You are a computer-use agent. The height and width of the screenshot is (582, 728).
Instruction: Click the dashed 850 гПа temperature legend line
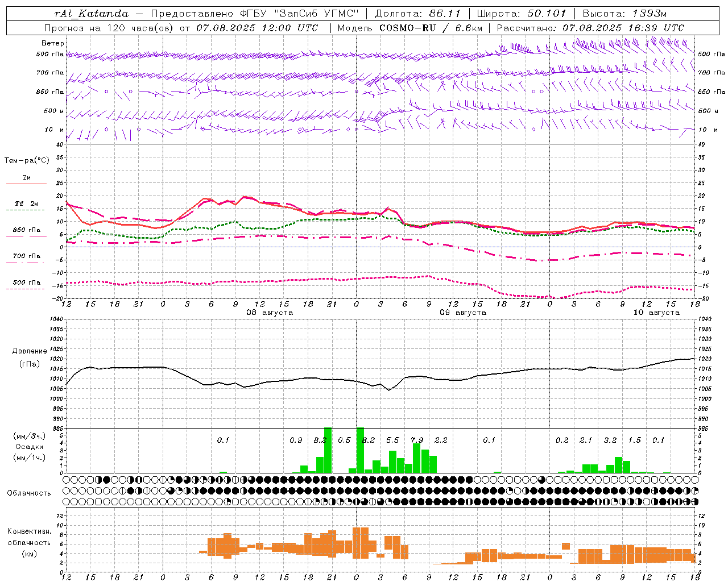pos(26,236)
